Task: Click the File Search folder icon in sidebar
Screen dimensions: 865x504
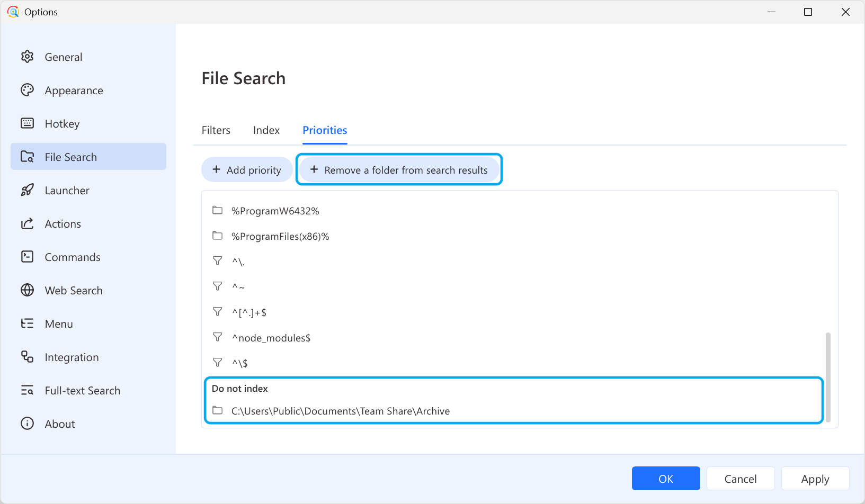Action: [x=27, y=157]
